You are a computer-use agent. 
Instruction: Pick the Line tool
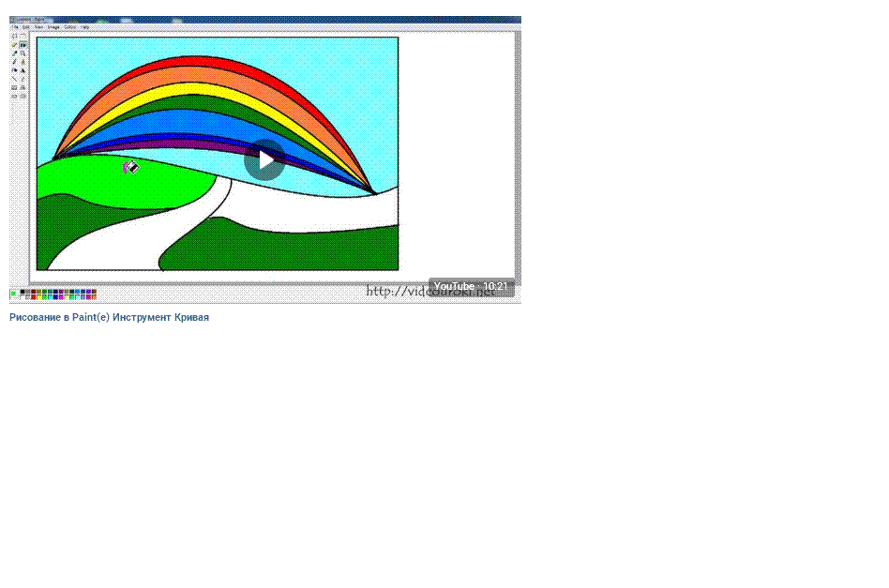14,79
